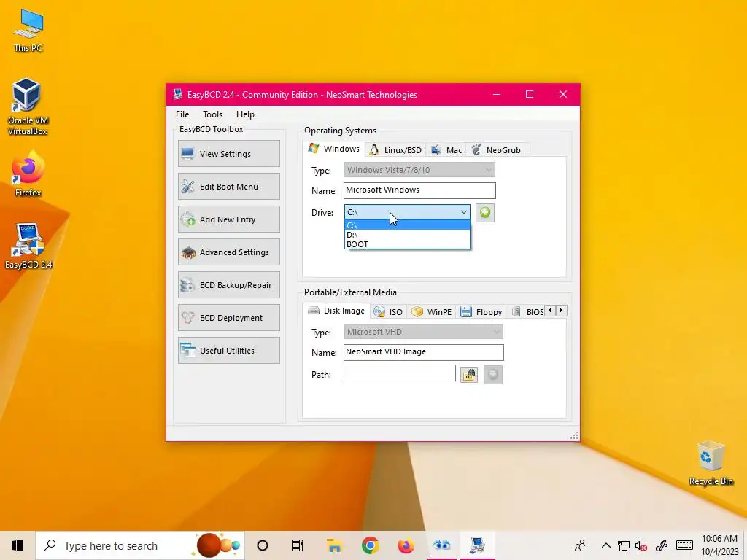Open the Microsoft VHD Type dropdown
Screen dimensions: 747x560
pos(423,332)
